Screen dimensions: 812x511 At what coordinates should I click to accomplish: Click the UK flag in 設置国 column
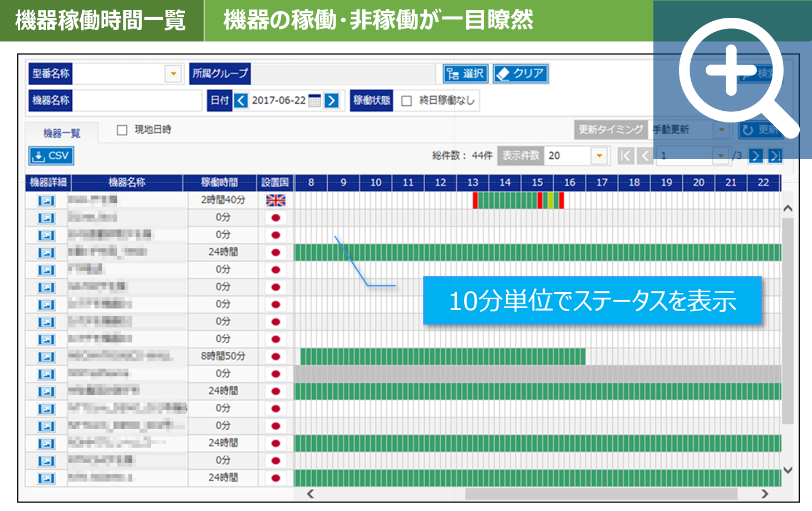275,200
